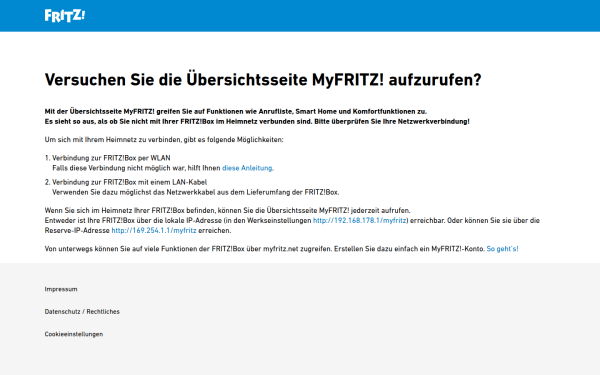Open the http://192.168.178.1/myfritz link
This screenshot has height=375, width=600.
point(360,220)
